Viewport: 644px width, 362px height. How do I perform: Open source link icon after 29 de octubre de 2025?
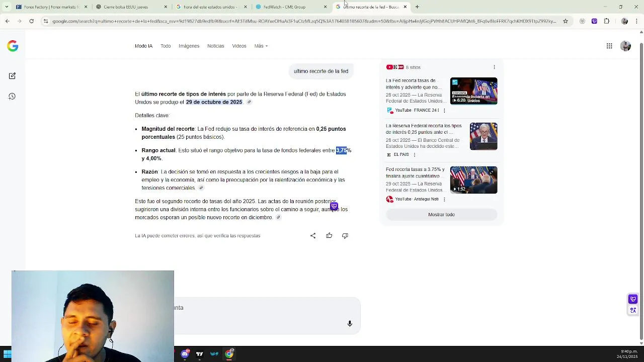click(249, 102)
